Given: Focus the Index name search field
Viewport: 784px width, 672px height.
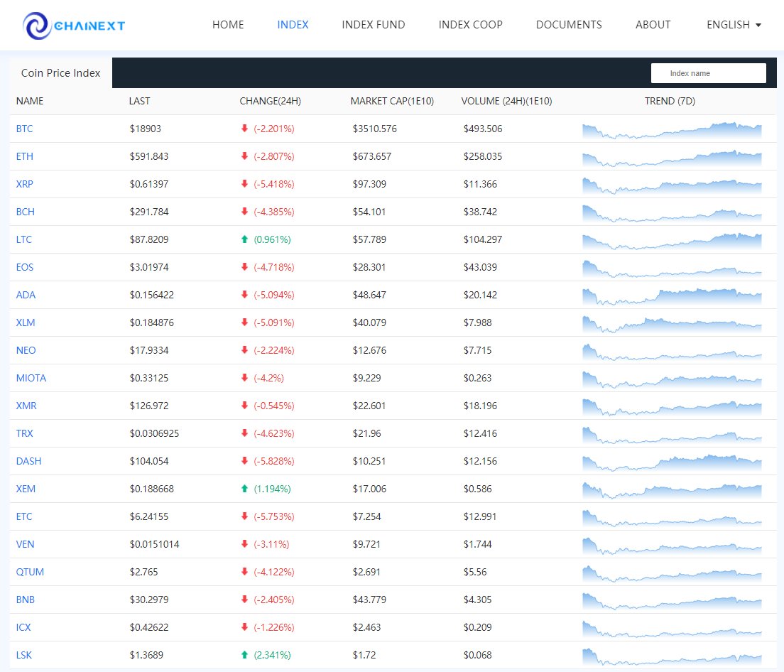Looking at the screenshot, I should tap(709, 73).
